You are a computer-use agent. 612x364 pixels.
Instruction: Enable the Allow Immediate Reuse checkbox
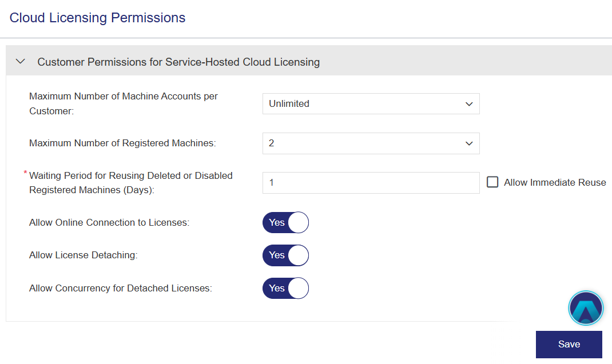pyautogui.click(x=492, y=182)
